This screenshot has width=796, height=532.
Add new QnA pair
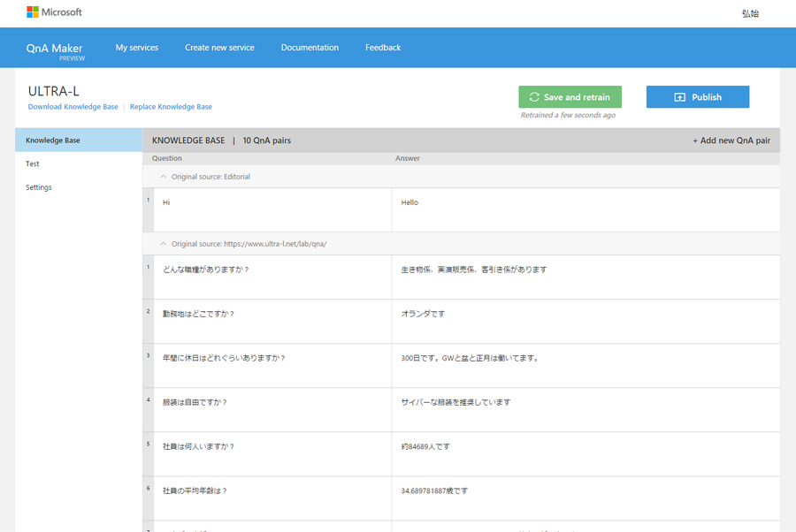pos(731,141)
